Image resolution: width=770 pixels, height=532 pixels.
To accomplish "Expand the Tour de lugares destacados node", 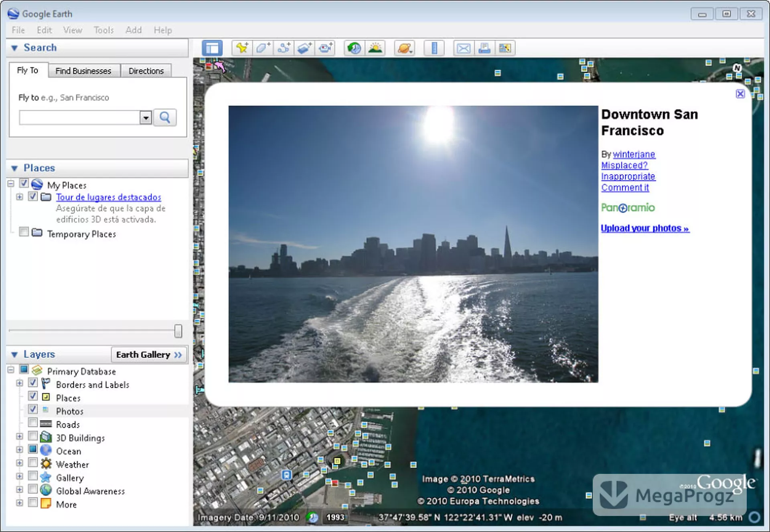I will [19, 197].
